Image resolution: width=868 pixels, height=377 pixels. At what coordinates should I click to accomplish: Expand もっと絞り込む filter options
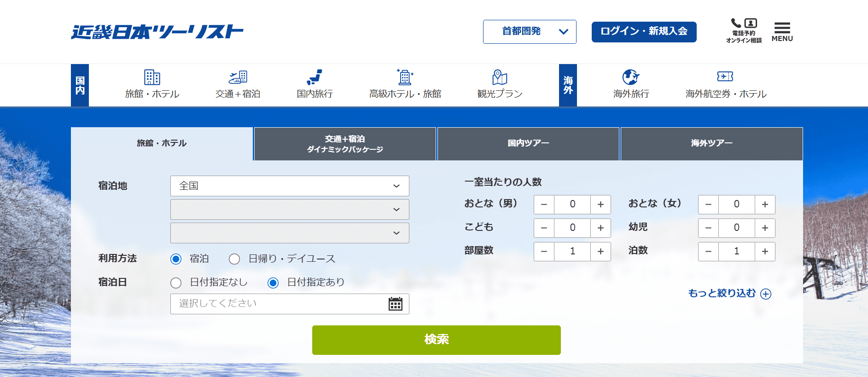[729, 294]
